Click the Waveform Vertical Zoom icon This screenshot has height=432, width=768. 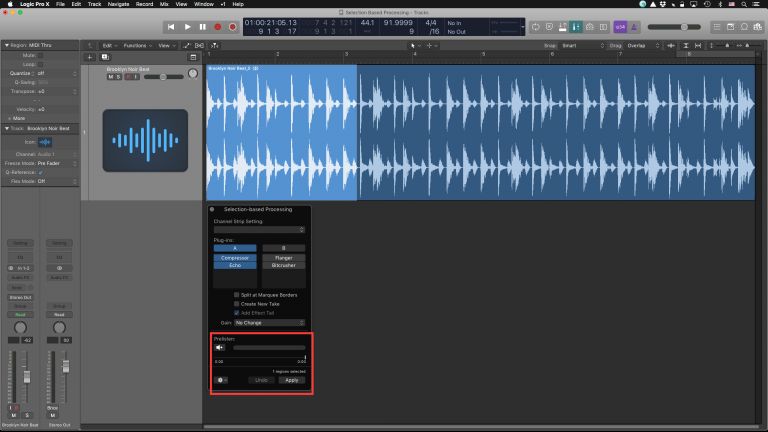coord(671,46)
